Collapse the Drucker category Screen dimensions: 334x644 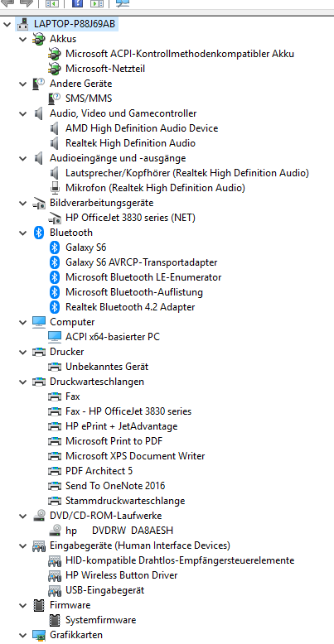22,352
